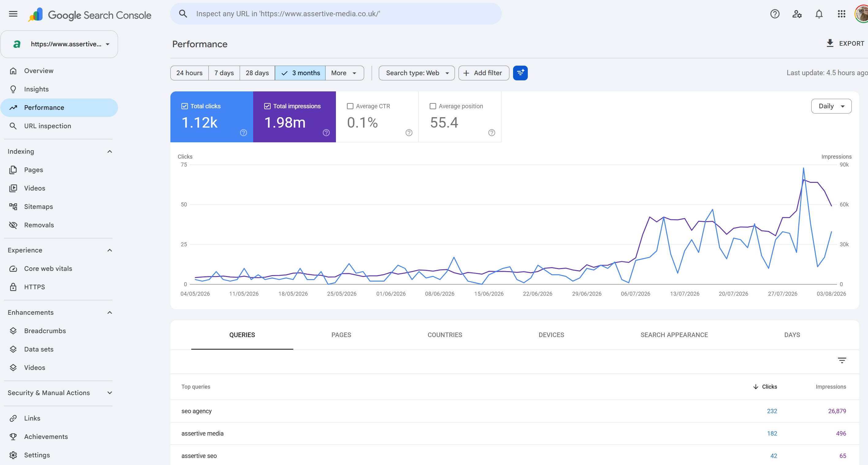
Task: Select the 3 months date range
Action: [300, 73]
